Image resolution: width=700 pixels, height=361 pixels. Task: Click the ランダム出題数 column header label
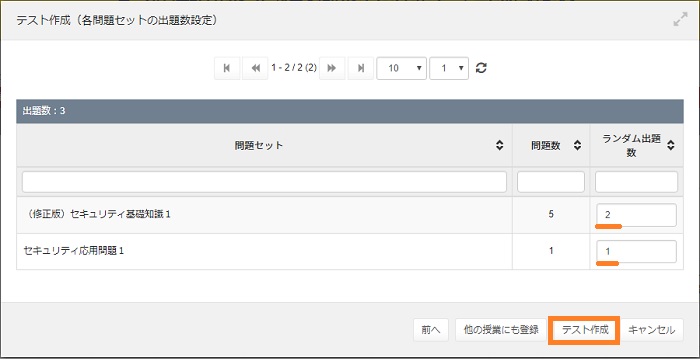coord(631,145)
